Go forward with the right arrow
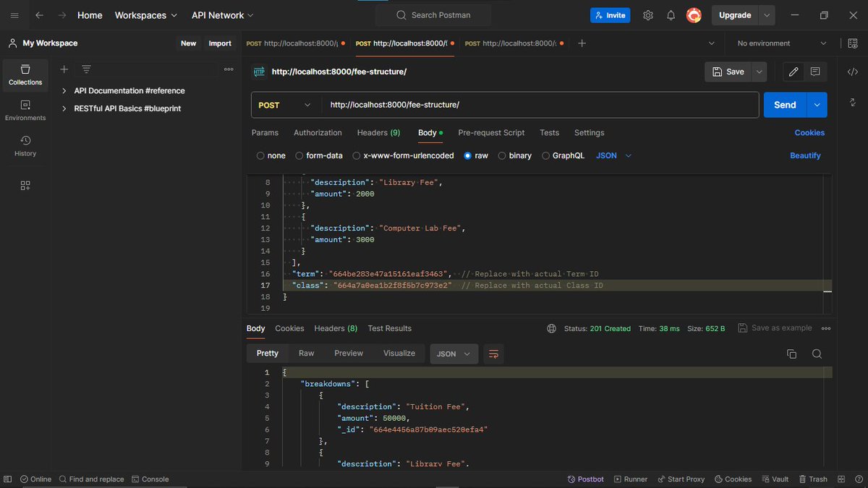Image resolution: width=868 pixels, height=488 pixels. (62, 15)
